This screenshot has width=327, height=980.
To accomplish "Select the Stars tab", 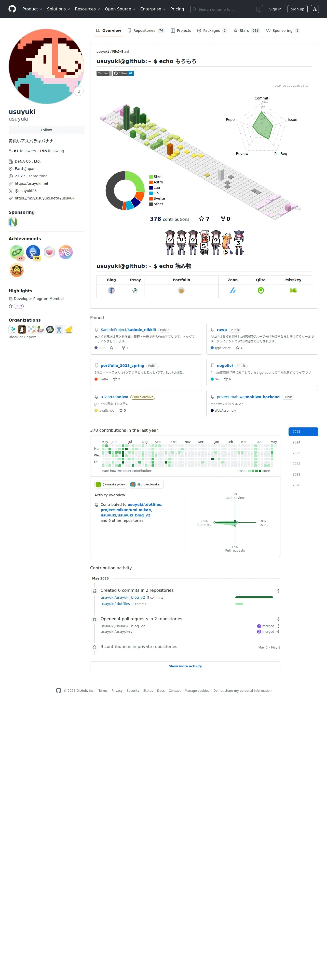I will [247, 31].
